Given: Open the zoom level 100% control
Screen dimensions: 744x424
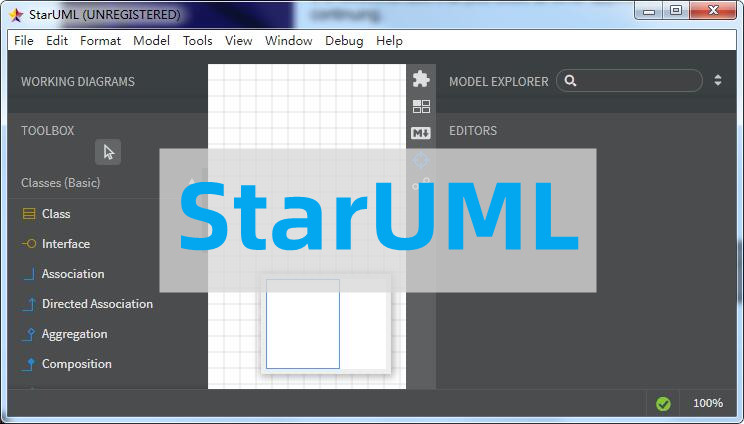Looking at the screenshot, I should coord(707,403).
